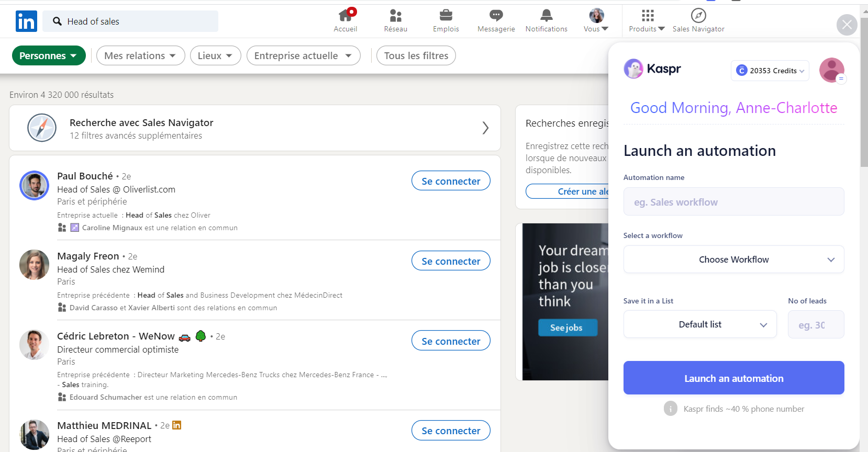The height and width of the screenshot is (452, 868).
Task: Click 'Head of Sales chez Wemind' headline
Action: (110, 269)
